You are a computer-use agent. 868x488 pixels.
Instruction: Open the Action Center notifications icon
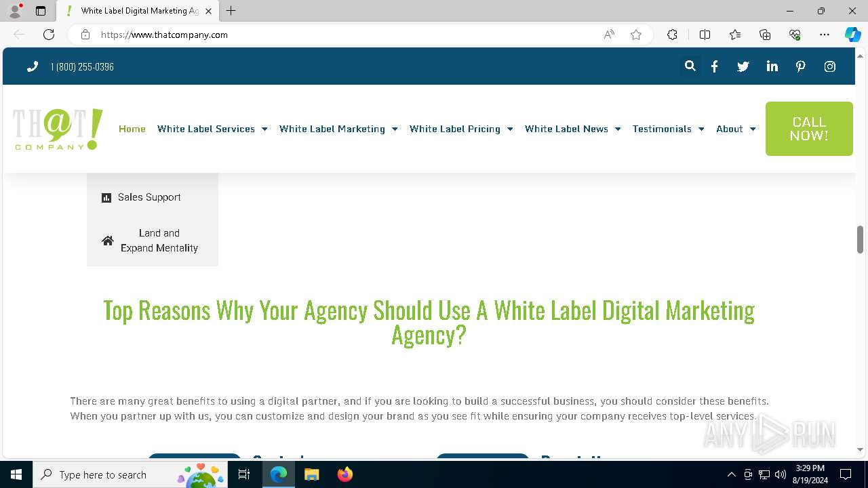pyautogui.click(x=846, y=474)
